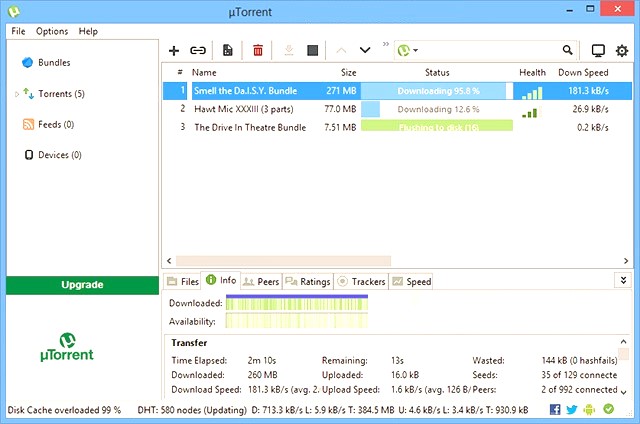This screenshot has width=640, height=424.
Task: Click the Stop Torrent square icon
Action: [313, 50]
